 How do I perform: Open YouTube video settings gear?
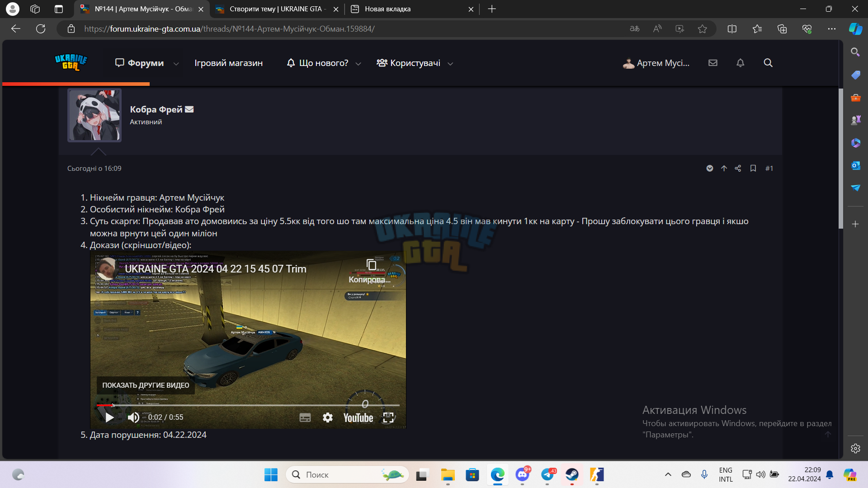coord(328,418)
